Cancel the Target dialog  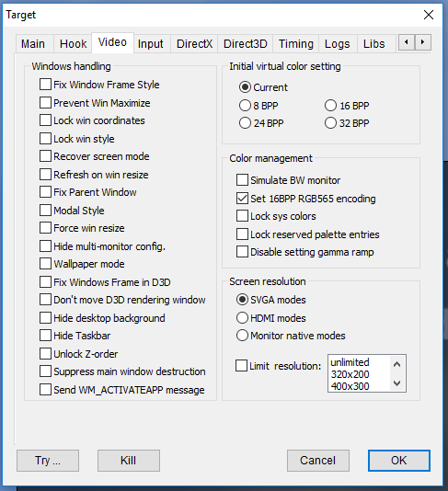tap(318, 461)
